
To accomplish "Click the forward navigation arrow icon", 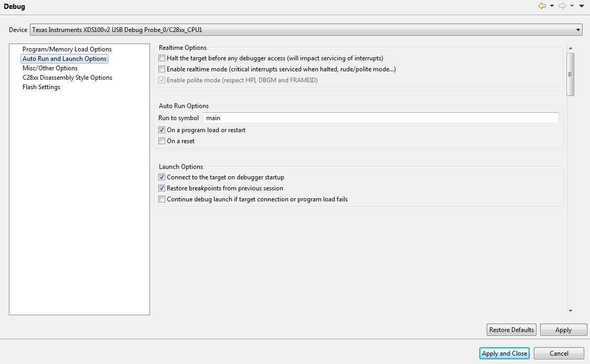I will [x=562, y=6].
